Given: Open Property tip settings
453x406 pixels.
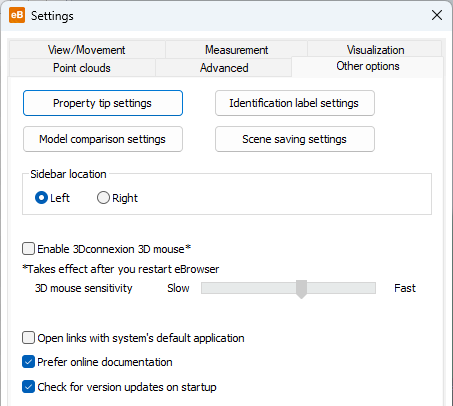Looking at the screenshot, I should [103, 103].
